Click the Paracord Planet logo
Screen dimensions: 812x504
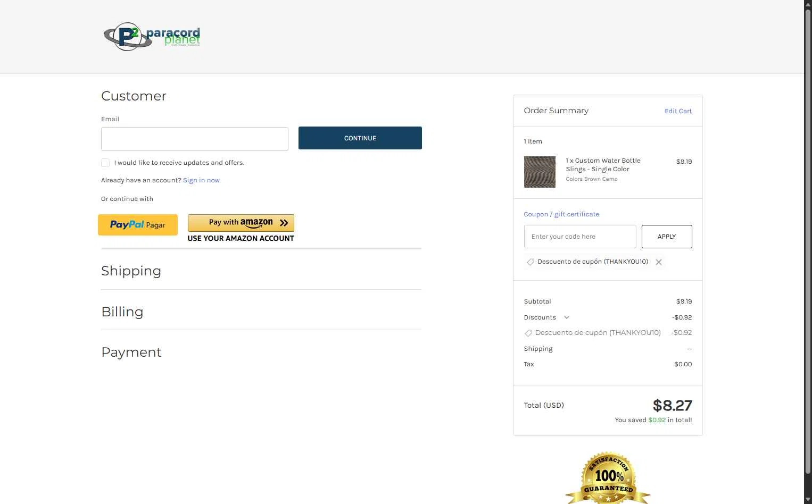[152, 37]
